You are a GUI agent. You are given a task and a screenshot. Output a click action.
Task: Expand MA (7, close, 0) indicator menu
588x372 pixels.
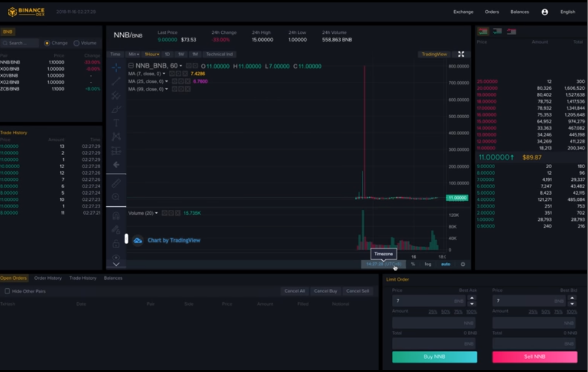tap(164, 74)
